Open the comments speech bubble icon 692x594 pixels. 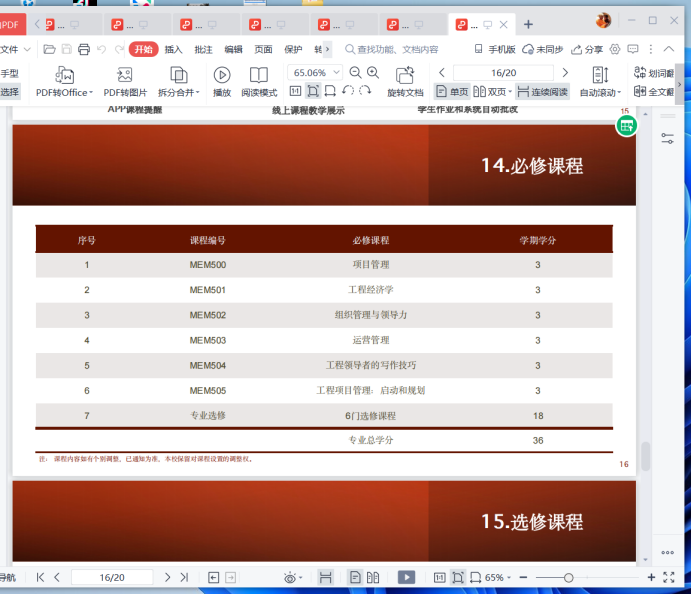pos(633,49)
